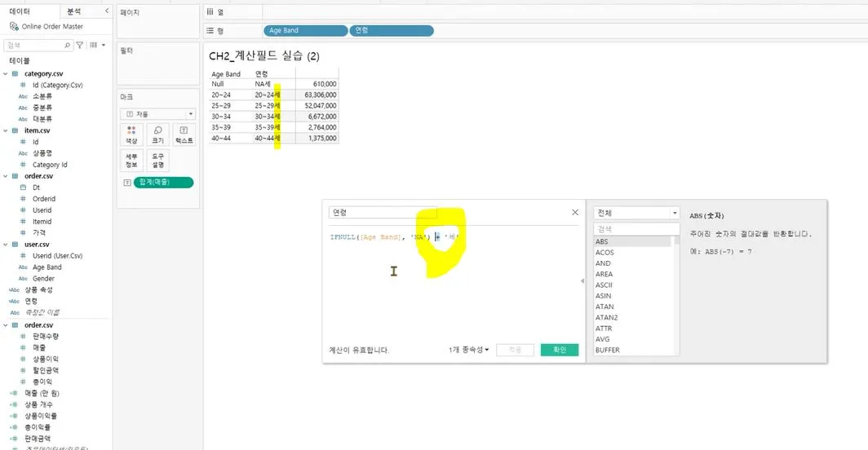Viewport: 868px width, 450px height.
Task: Select the 할인금액 field
Action: pos(46,371)
